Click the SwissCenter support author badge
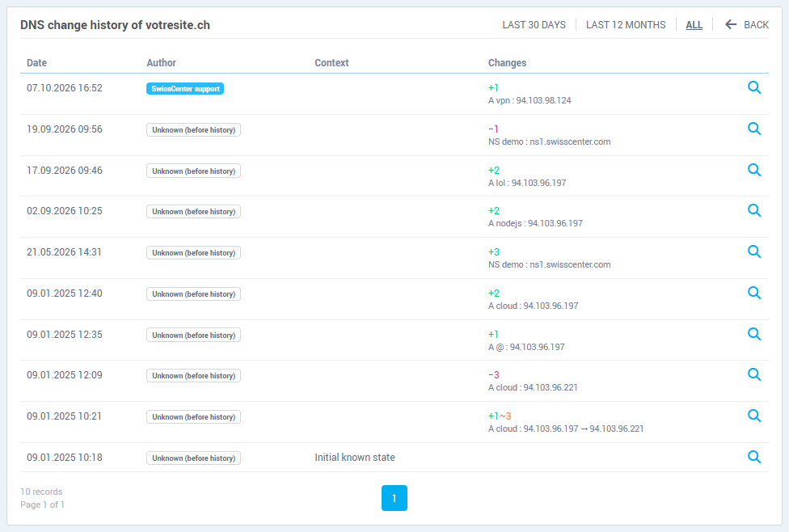The height and width of the screenshot is (532, 789). [185, 89]
